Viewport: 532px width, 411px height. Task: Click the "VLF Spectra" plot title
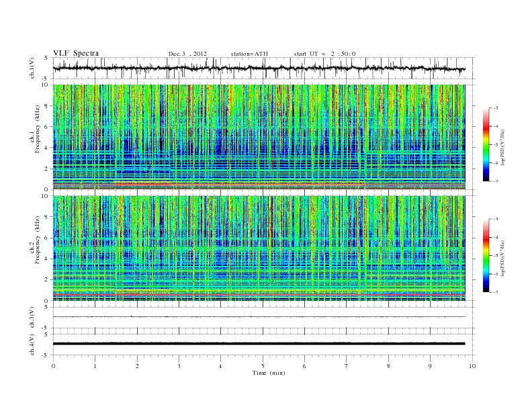(x=76, y=53)
